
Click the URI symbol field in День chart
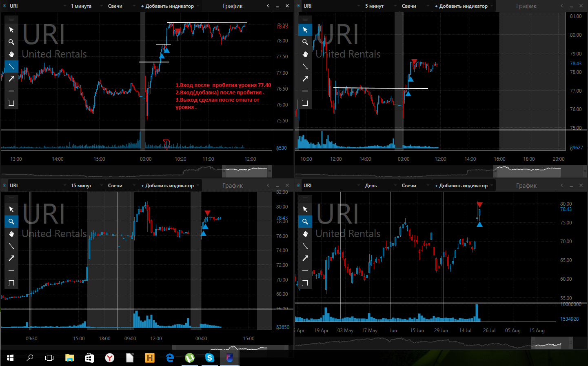[x=331, y=186]
